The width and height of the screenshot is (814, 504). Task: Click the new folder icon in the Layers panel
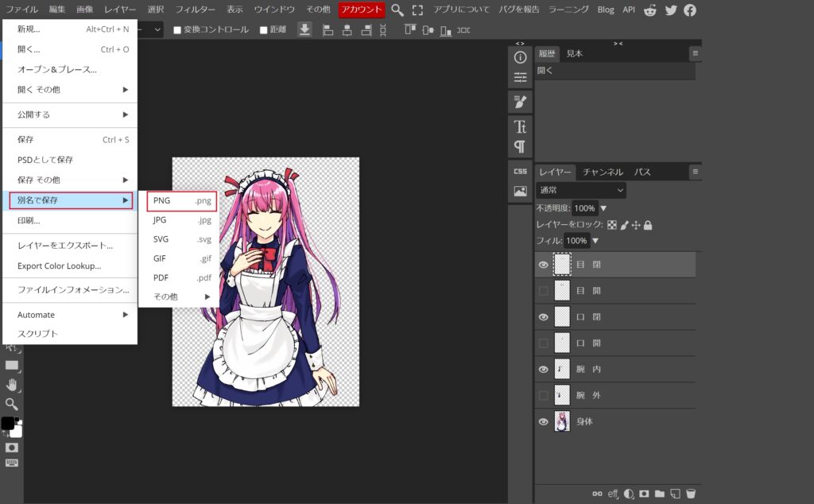tap(659, 494)
